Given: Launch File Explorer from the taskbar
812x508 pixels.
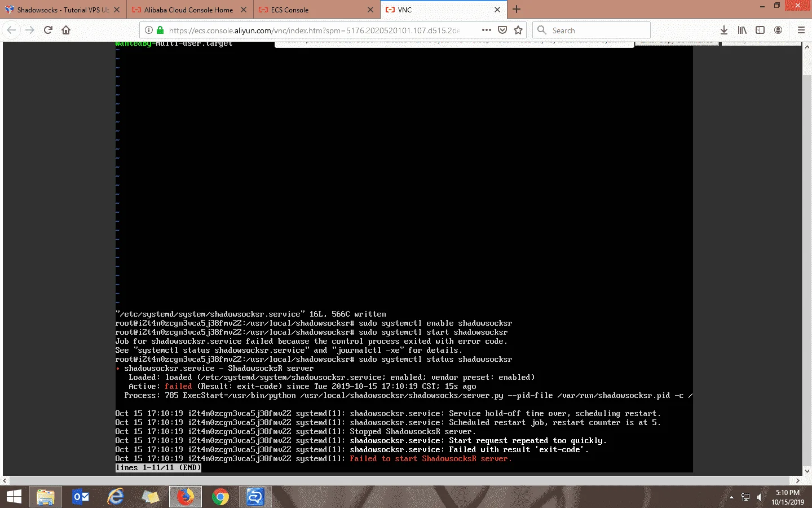Looking at the screenshot, I should [45, 497].
